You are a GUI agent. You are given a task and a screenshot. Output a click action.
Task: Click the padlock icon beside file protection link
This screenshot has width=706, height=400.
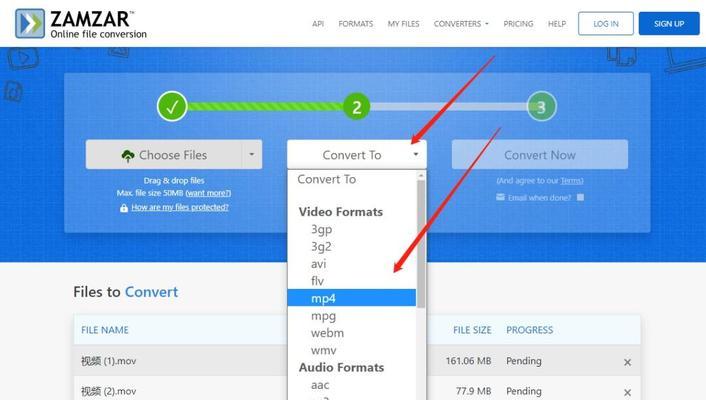[124, 208]
